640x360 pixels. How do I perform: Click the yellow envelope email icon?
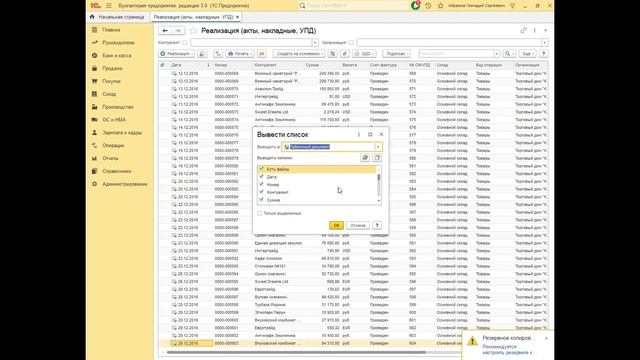click(262, 53)
